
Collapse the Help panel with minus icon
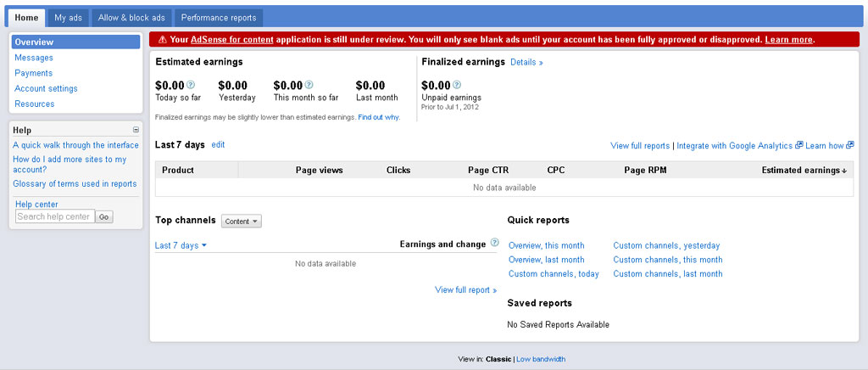pos(136,130)
